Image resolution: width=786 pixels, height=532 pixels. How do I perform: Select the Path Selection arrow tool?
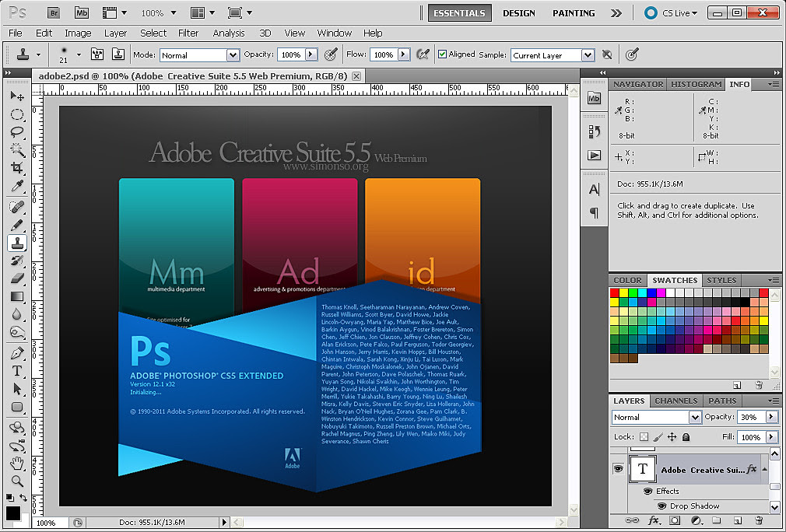[17, 389]
